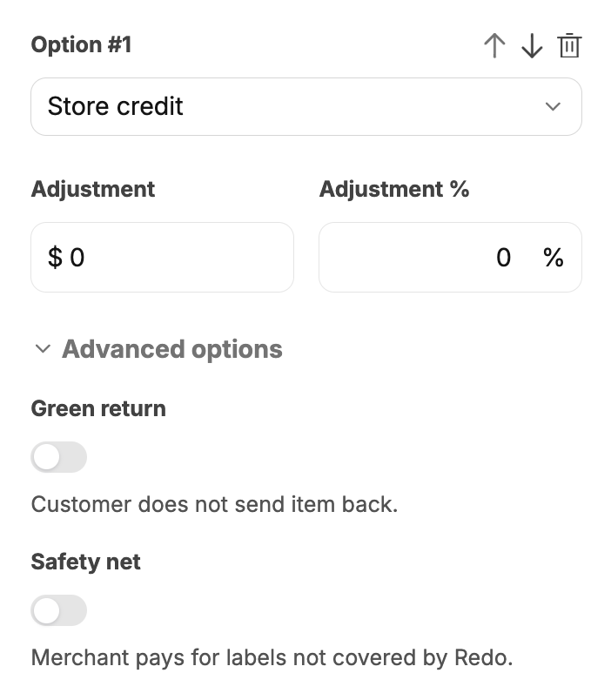
Task: Enable the Green return toggle
Action: click(x=59, y=457)
